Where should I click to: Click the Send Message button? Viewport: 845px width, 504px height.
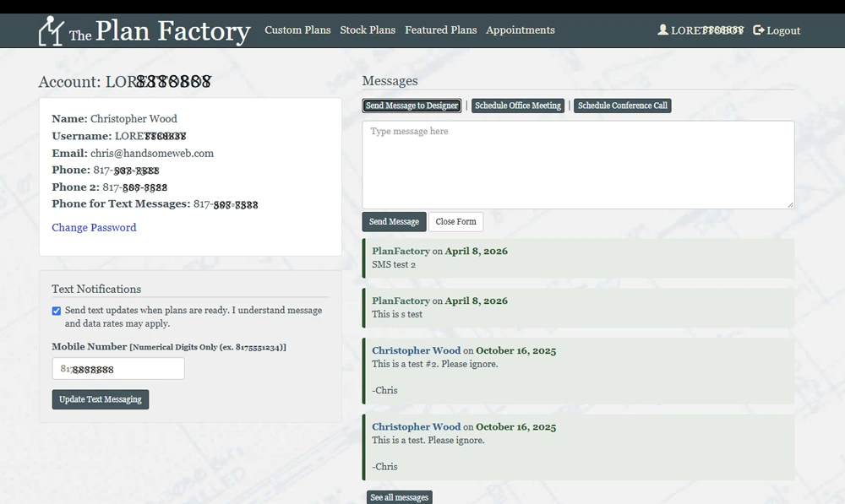coord(394,222)
